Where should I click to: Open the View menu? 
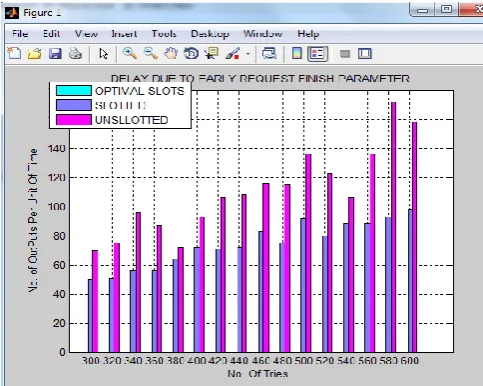click(86, 34)
